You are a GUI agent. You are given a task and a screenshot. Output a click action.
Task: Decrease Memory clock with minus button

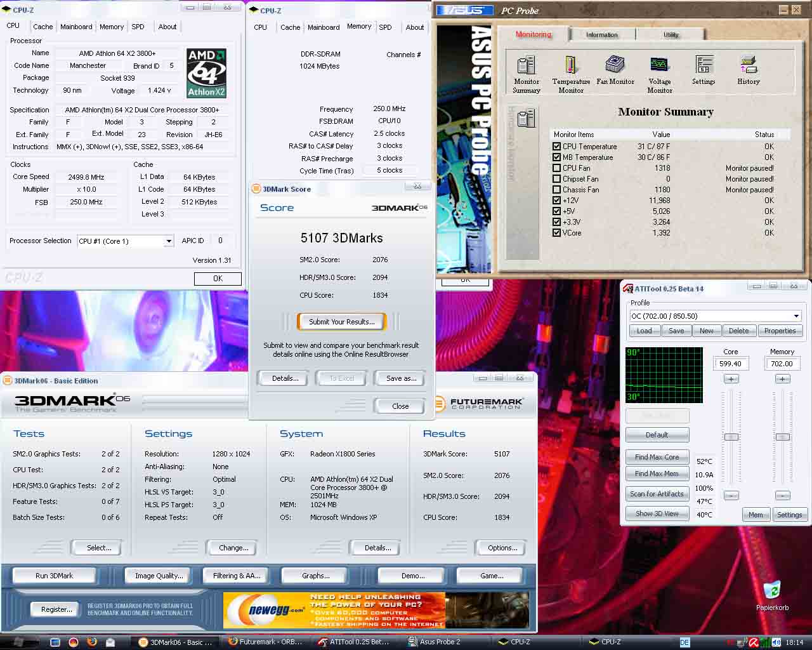[782, 495]
